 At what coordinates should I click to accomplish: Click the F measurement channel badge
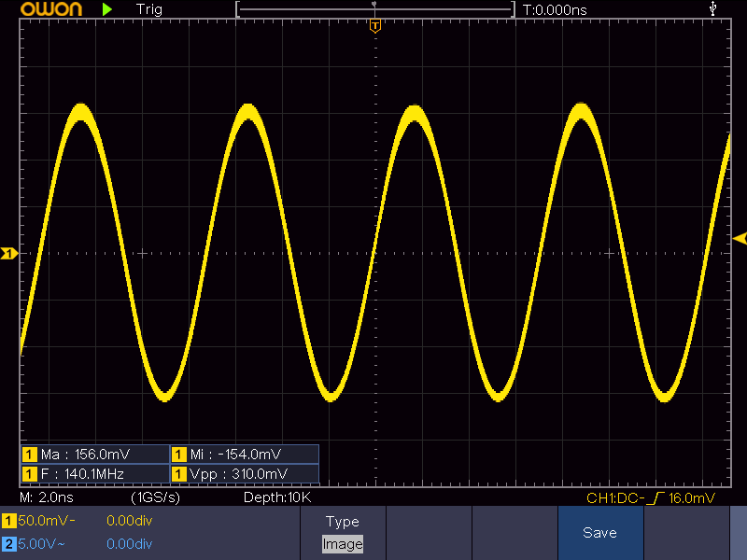30,474
